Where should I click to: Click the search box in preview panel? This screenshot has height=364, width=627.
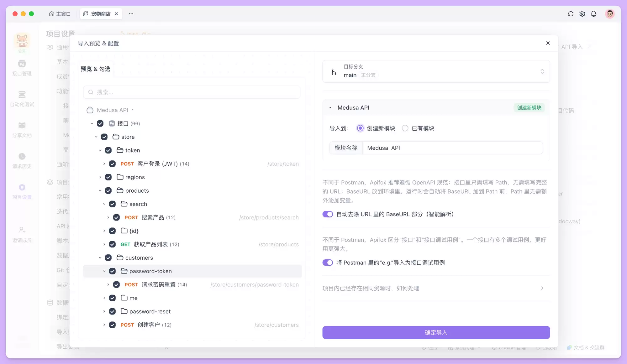click(x=192, y=92)
